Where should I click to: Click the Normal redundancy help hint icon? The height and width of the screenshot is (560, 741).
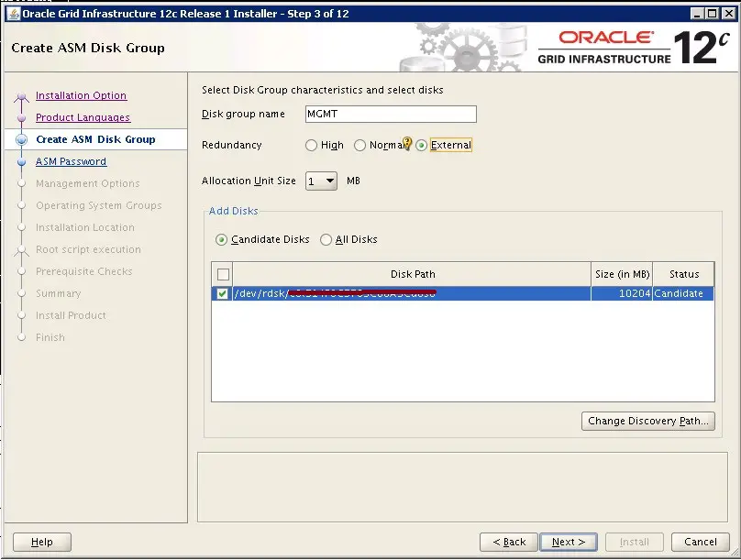(x=407, y=144)
